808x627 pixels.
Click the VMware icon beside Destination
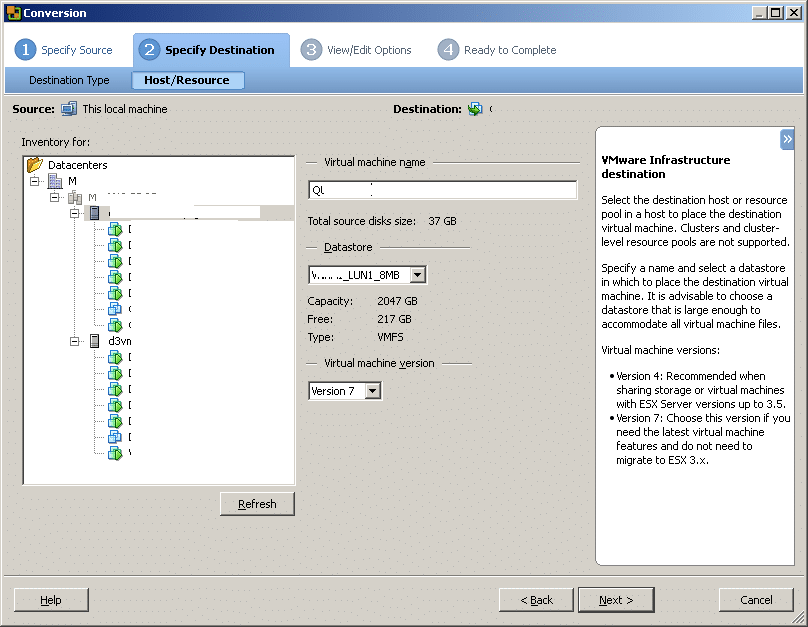475,109
